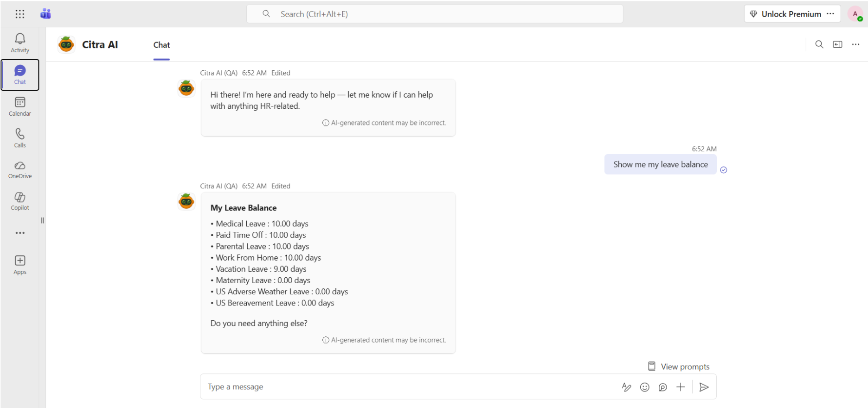Click the Citra AI title text

click(x=100, y=44)
